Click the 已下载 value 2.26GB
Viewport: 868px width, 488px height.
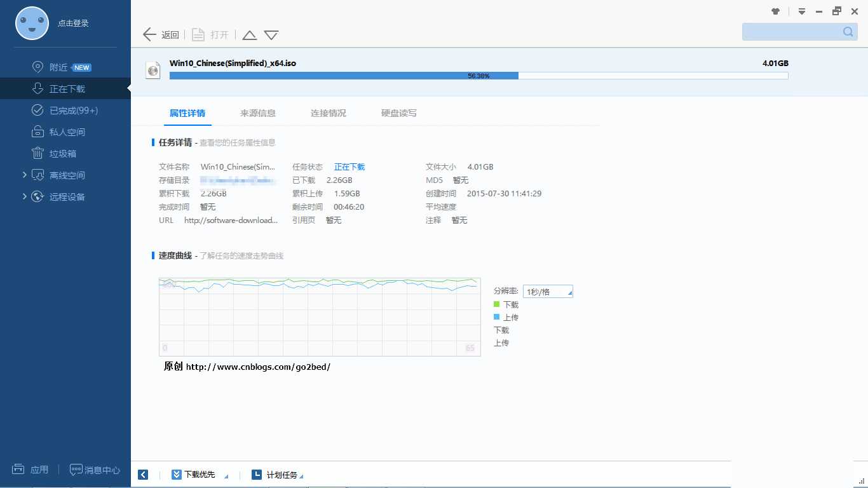point(339,180)
